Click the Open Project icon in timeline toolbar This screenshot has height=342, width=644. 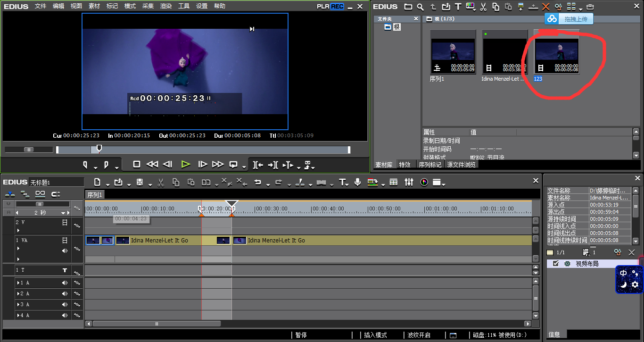[118, 182]
